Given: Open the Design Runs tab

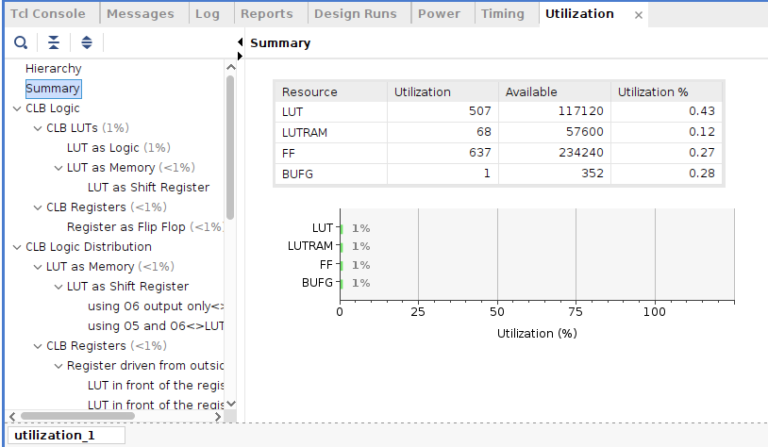Looking at the screenshot, I should pyautogui.click(x=355, y=14).
